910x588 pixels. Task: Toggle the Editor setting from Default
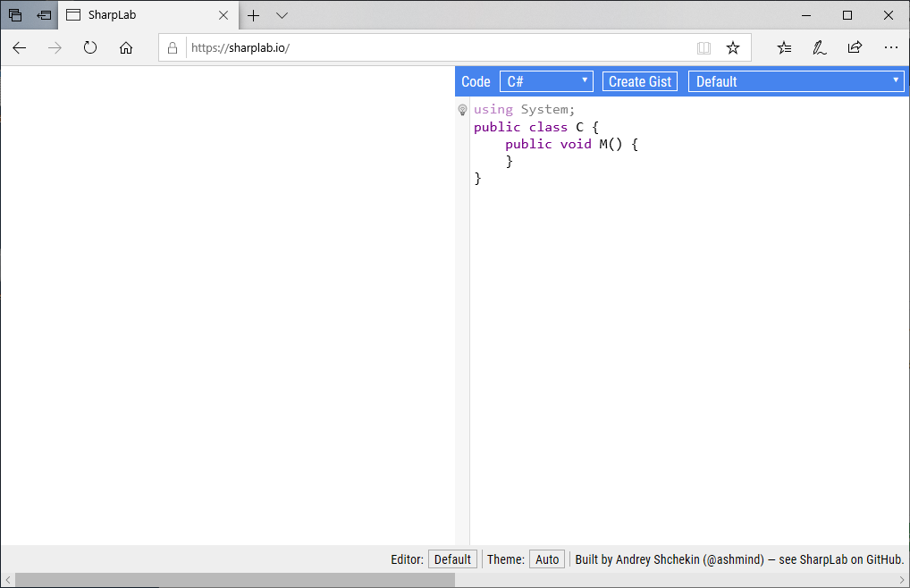(452, 559)
